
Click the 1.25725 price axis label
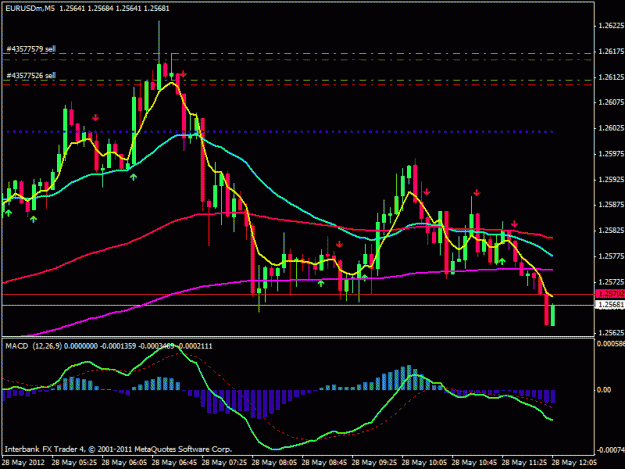[611, 282]
